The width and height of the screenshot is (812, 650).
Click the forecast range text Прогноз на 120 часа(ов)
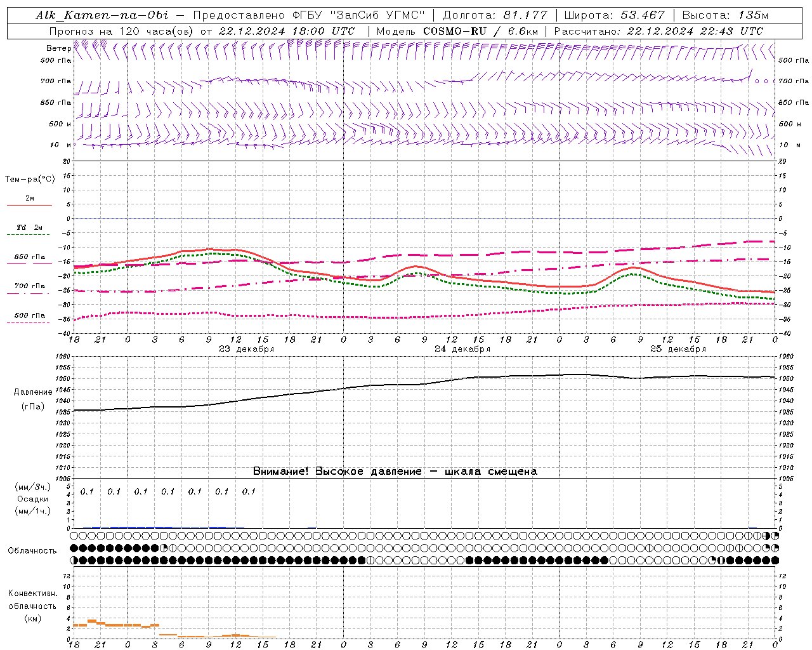tap(122, 31)
